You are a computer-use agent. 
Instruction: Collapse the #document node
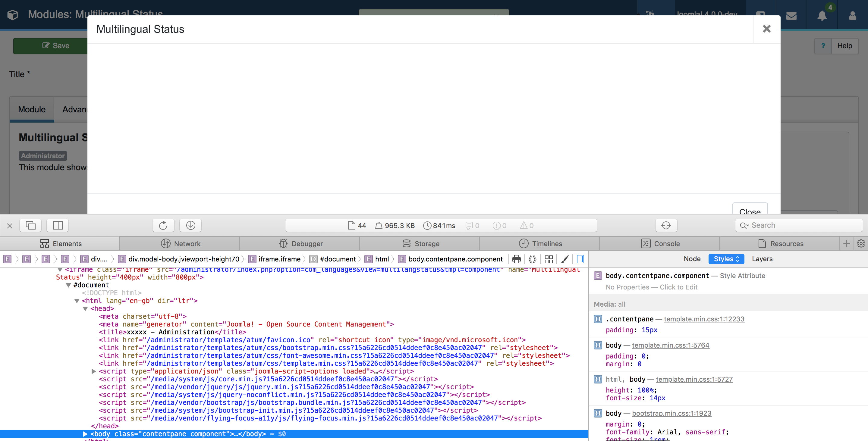pos(68,285)
